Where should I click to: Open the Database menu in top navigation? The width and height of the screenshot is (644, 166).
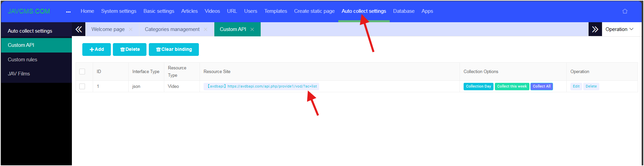pos(403,11)
